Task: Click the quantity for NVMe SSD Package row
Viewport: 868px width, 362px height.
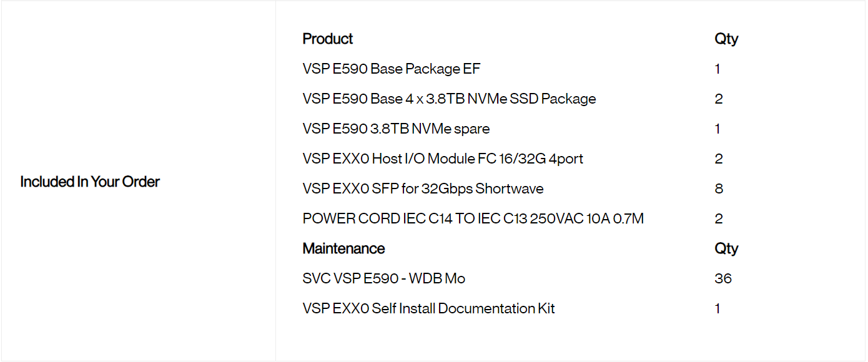Action: [719, 99]
